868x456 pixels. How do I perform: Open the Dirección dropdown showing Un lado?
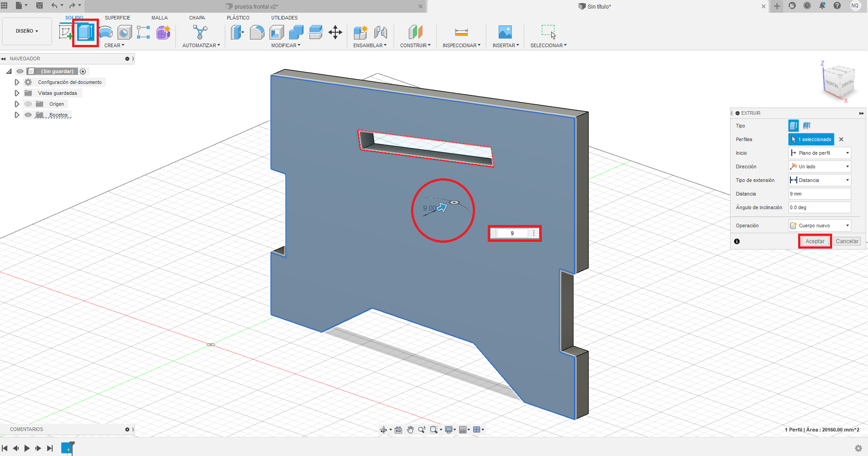coord(819,167)
